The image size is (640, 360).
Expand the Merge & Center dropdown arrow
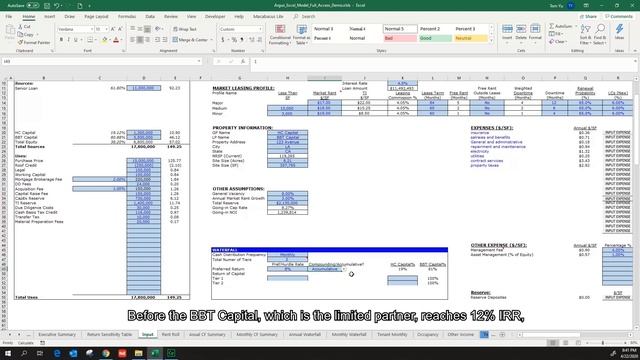tap(211, 40)
